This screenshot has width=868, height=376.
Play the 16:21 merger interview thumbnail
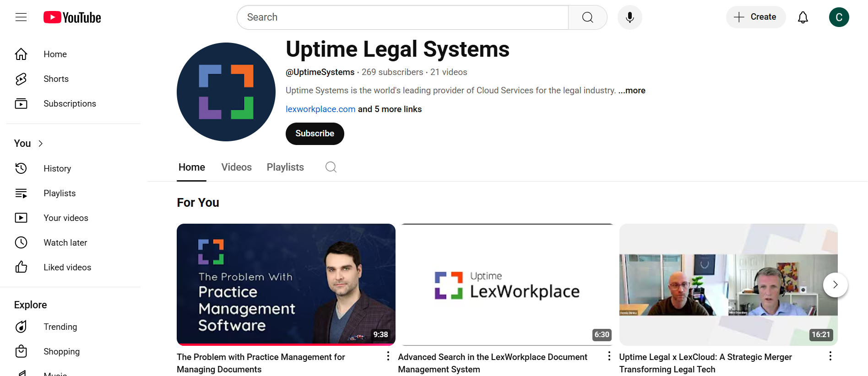pyautogui.click(x=728, y=285)
